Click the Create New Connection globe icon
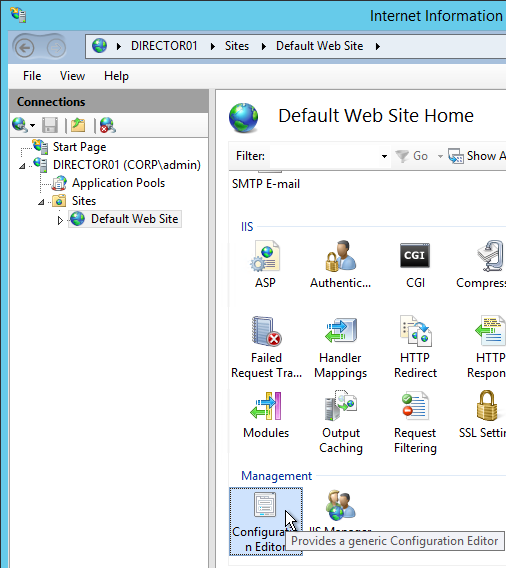This screenshot has height=568, width=506. click(20, 125)
